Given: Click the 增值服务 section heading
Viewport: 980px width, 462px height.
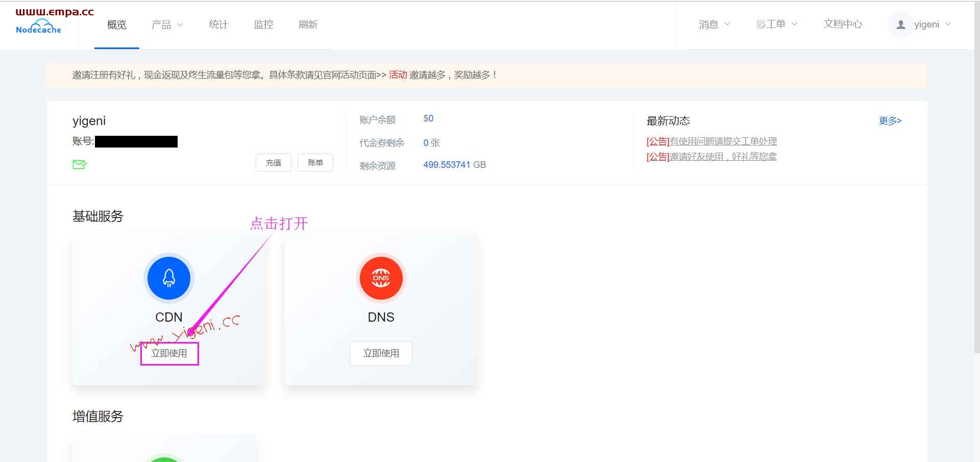Looking at the screenshot, I should (x=98, y=416).
